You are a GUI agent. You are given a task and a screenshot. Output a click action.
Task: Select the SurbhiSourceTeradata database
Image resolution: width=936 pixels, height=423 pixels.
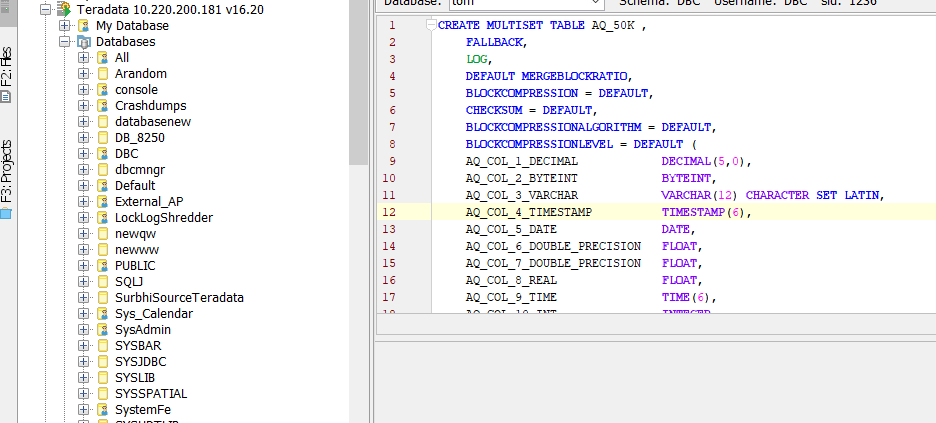(x=179, y=298)
